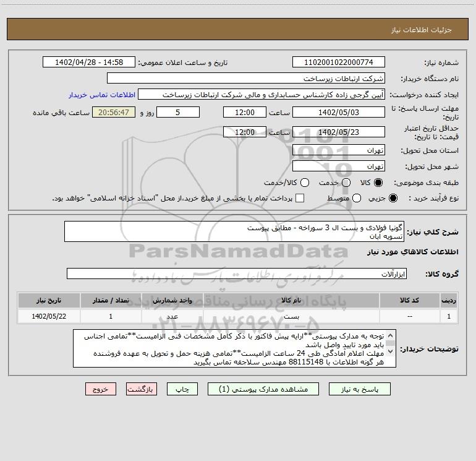Click the نام دستگاه خریدار field
This screenshot has height=461, width=476.
pyautogui.click(x=246, y=78)
